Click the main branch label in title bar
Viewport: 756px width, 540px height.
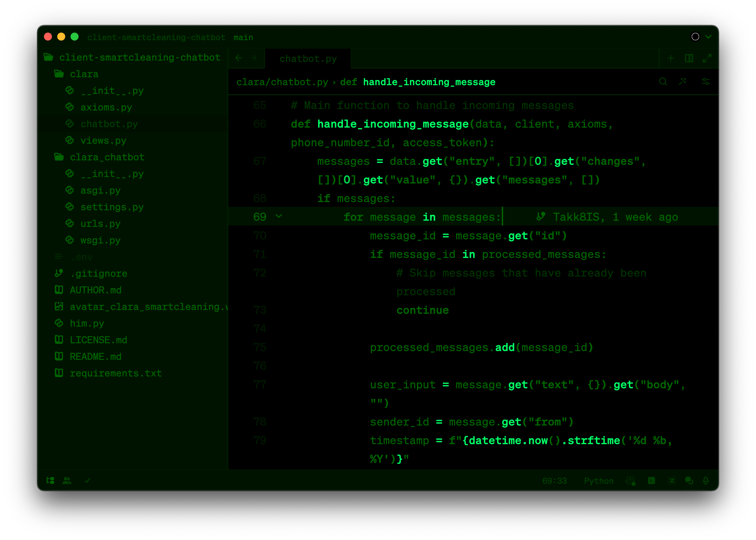(243, 38)
